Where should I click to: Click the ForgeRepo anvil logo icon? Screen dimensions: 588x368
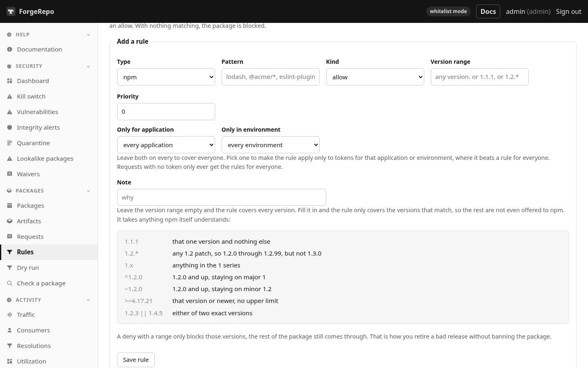click(x=11, y=11)
